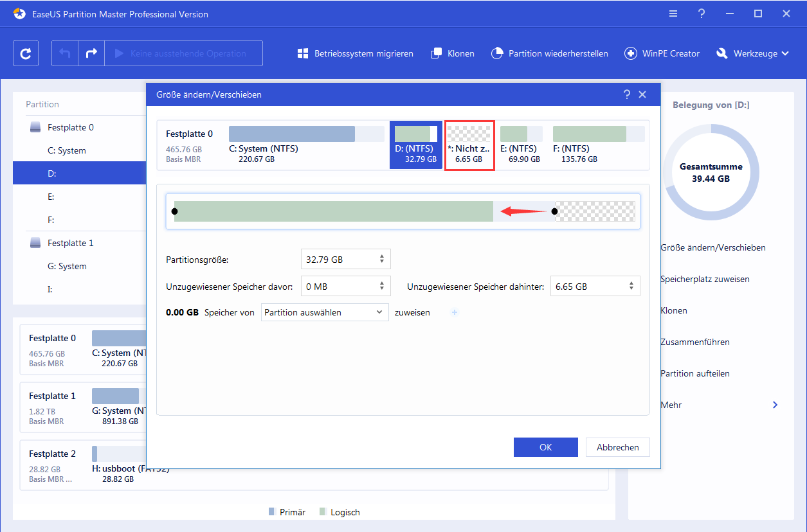Screen dimensions: 807x532
Task: Click the Abbrechen button
Action: tap(618, 447)
